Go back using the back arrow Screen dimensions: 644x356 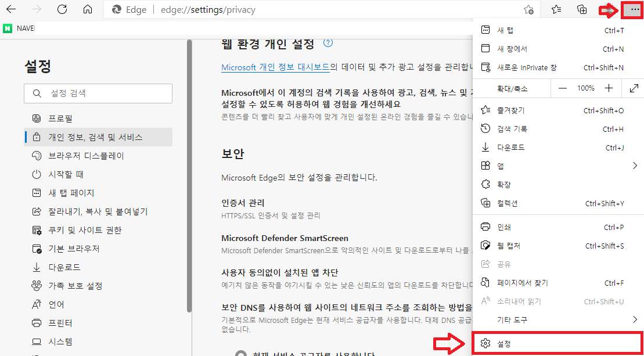(11, 10)
